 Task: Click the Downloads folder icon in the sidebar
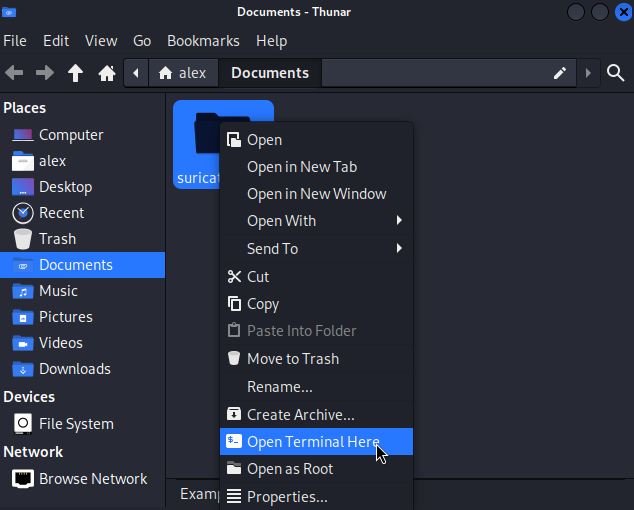[x=23, y=369]
